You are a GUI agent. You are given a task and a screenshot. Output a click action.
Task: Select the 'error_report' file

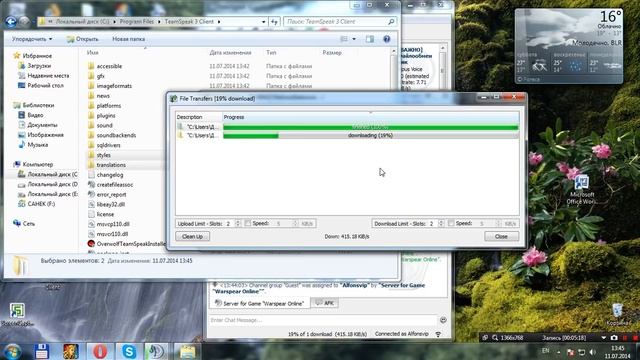(x=111, y=195)
